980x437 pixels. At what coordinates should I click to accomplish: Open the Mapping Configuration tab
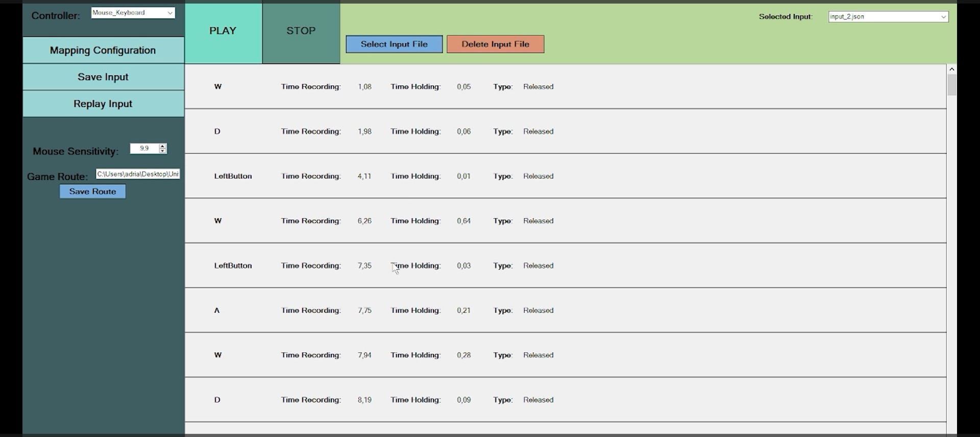103,50
